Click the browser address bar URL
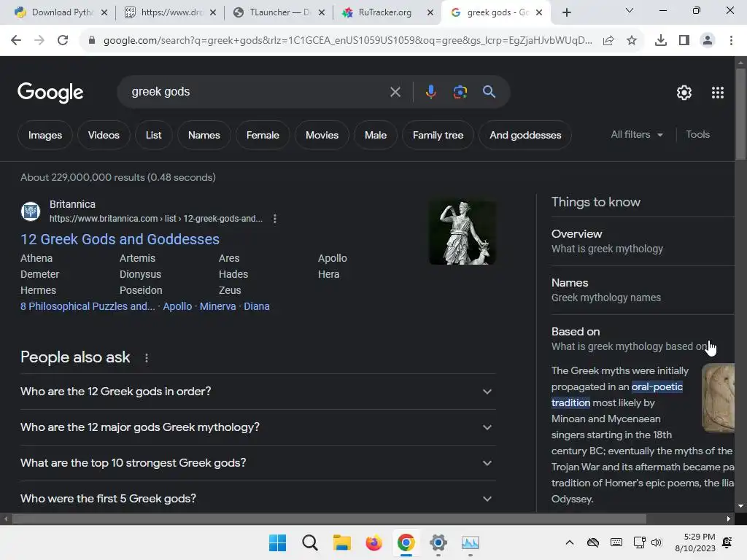The width and height of the screenshot is (747, 560). point(347,41)
